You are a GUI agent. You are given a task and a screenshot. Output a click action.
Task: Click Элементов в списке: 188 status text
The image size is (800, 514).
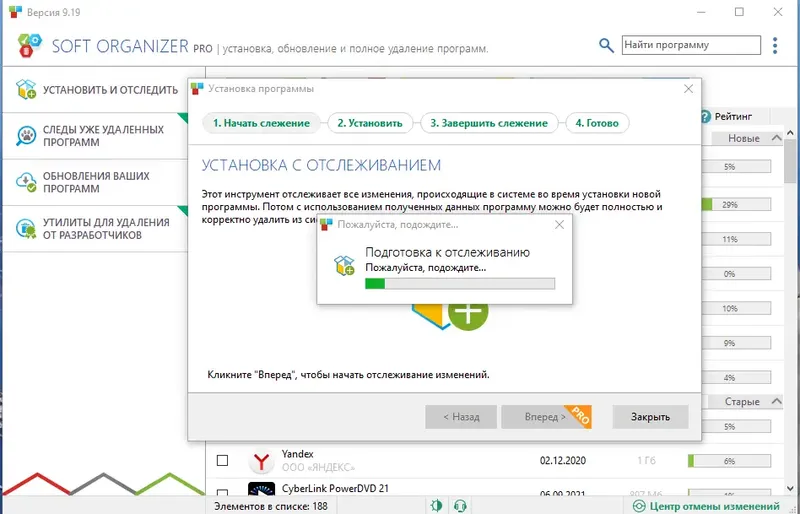coord(270,506)
